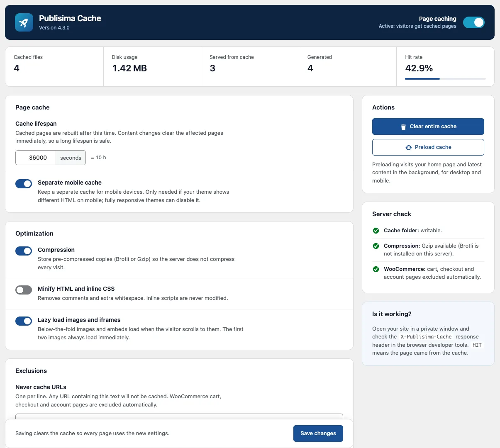Disable the Page caching switch

pos(474,22)
